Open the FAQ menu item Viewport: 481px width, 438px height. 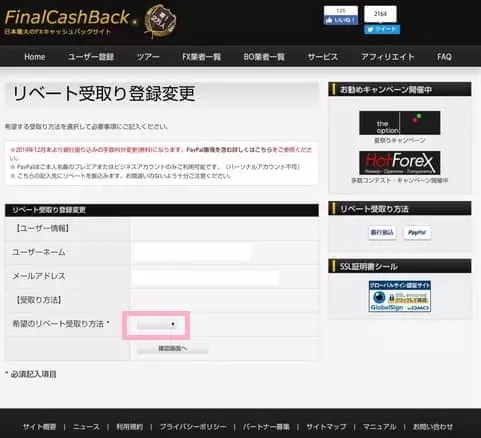coord(444,57)
